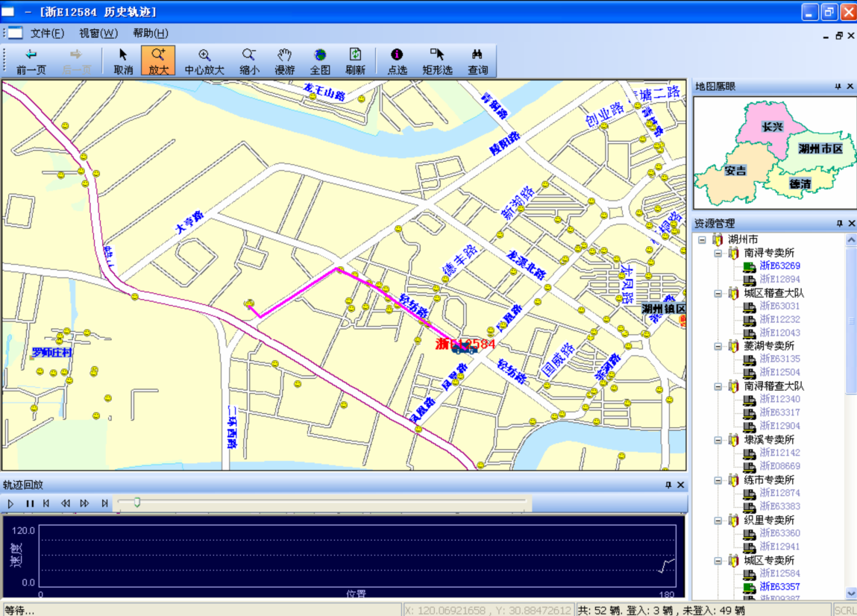Viewport: 857px width, 616px height.
Task: Pick the 矩形选 rectangle select tool
Action: pyautogui.click(x=437, y=61)
